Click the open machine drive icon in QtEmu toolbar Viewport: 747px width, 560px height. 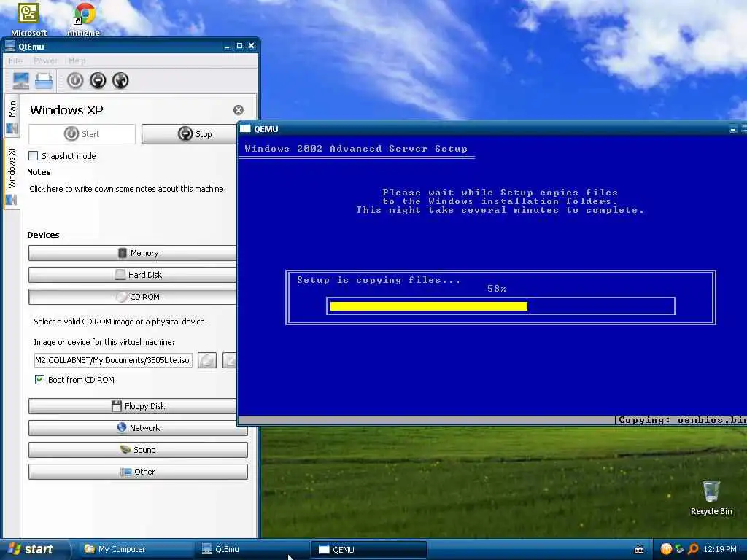(x=43, y=80)
